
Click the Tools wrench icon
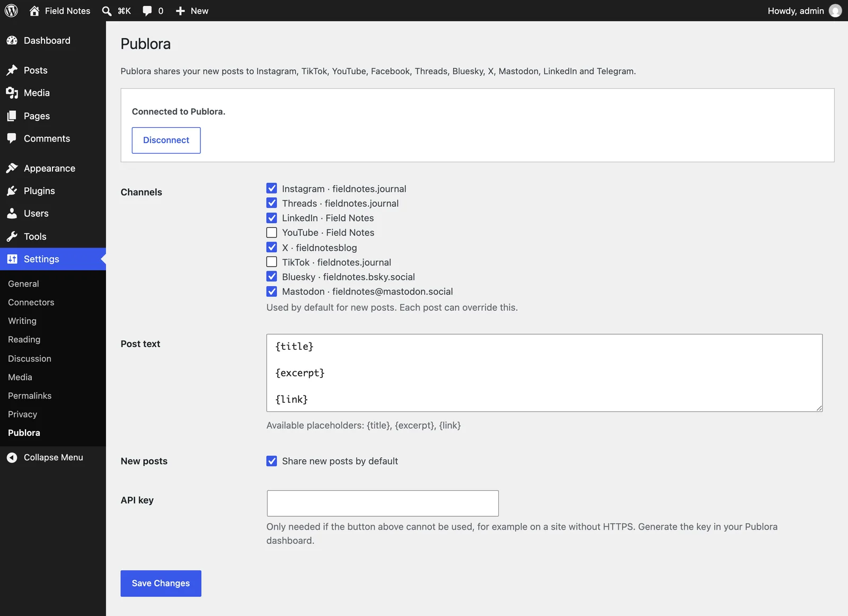click(x=12, y=236)
